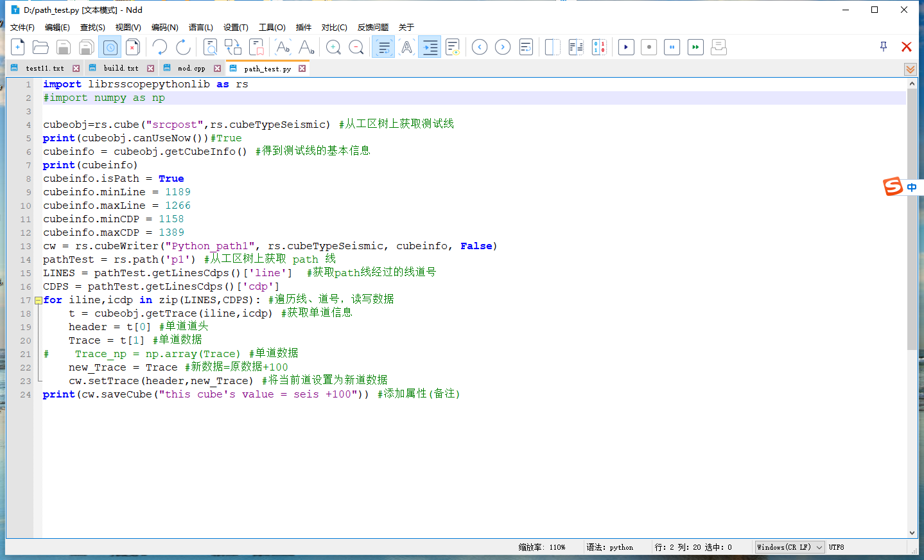The image size is (924, 560).
Task: Close the path_test.py tab
Action: (302, 68)
